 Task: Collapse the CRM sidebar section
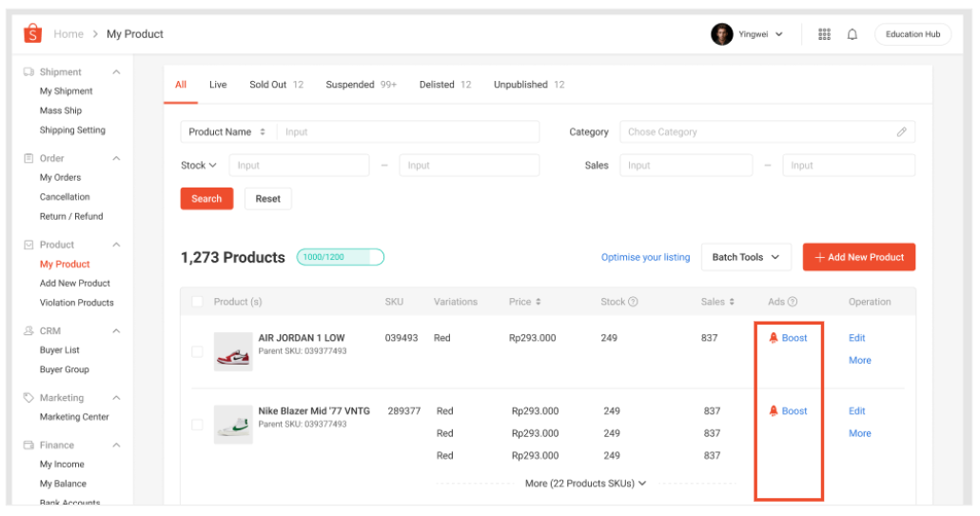(116, 331)
